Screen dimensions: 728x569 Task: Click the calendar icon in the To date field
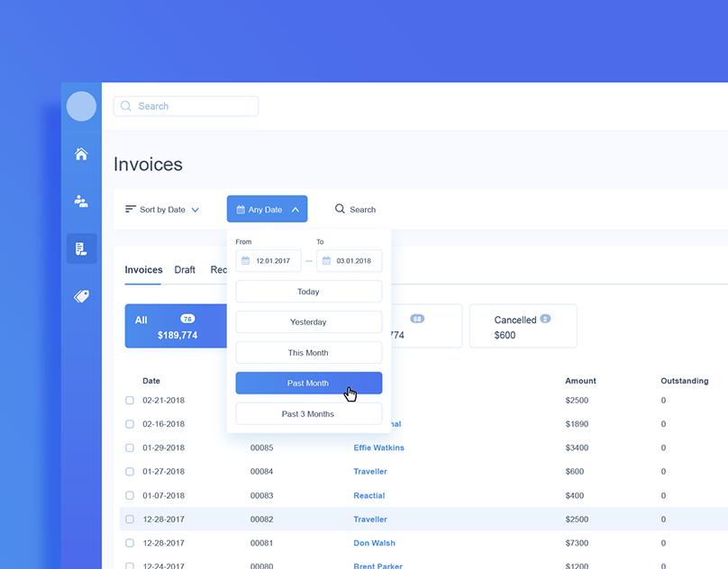click(x=326, y=261)
